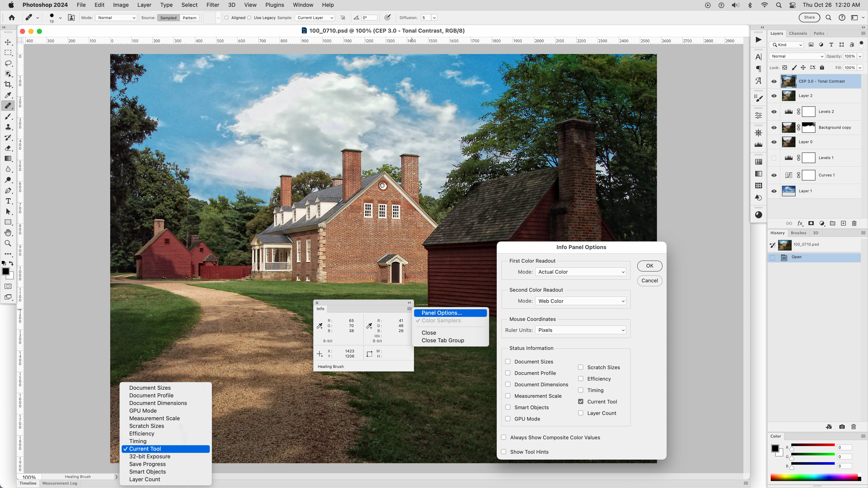Viewport: 868px width, 488px height.
Task: Select the Horizontal Type tool
Action: 8,201
